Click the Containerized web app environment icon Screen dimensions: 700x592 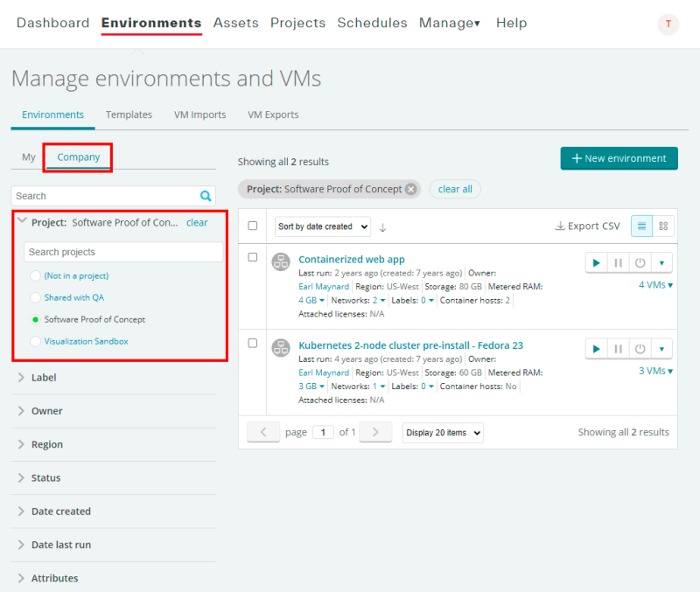click(281, 261)
